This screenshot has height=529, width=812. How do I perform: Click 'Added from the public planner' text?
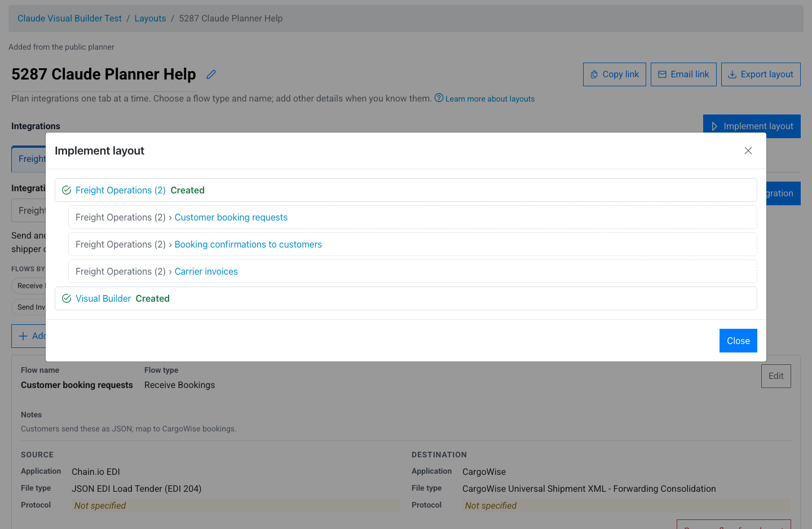pyautogui.click(x=61, y=47)
